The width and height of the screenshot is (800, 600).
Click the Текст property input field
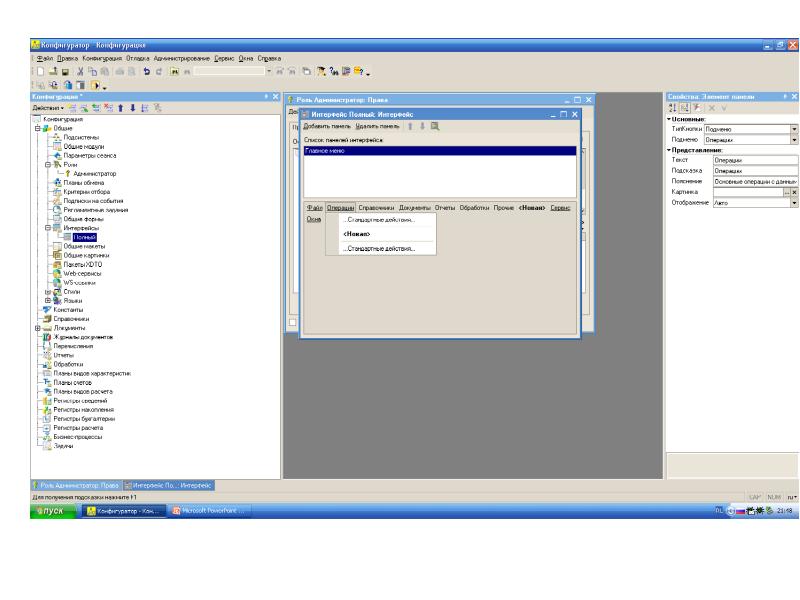point(754,160)
